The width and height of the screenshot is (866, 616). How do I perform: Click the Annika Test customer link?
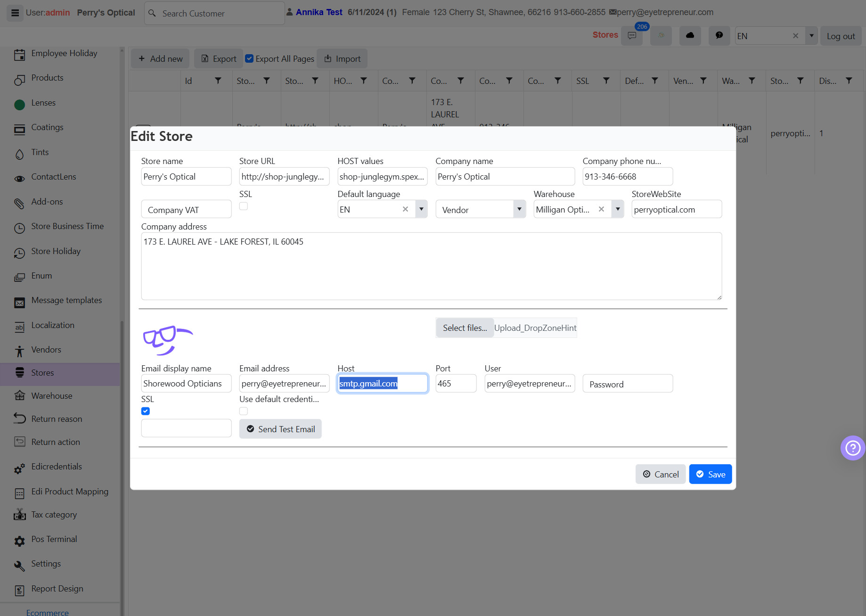(x=319, y=12)
